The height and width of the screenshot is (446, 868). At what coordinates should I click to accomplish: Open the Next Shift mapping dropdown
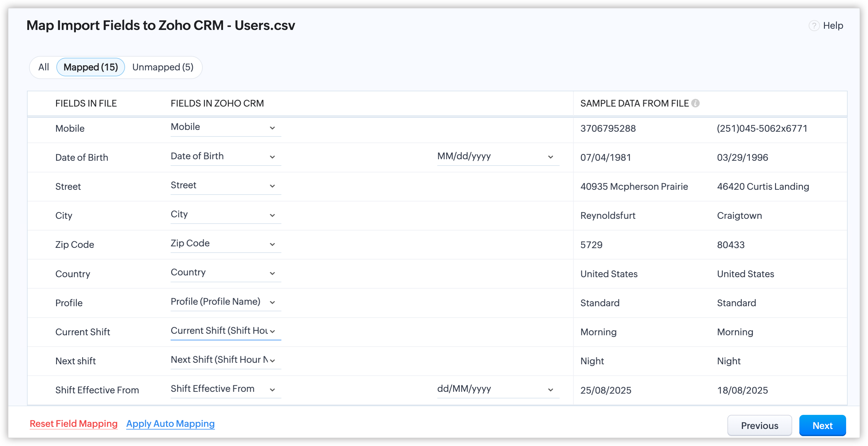(225, 360)
